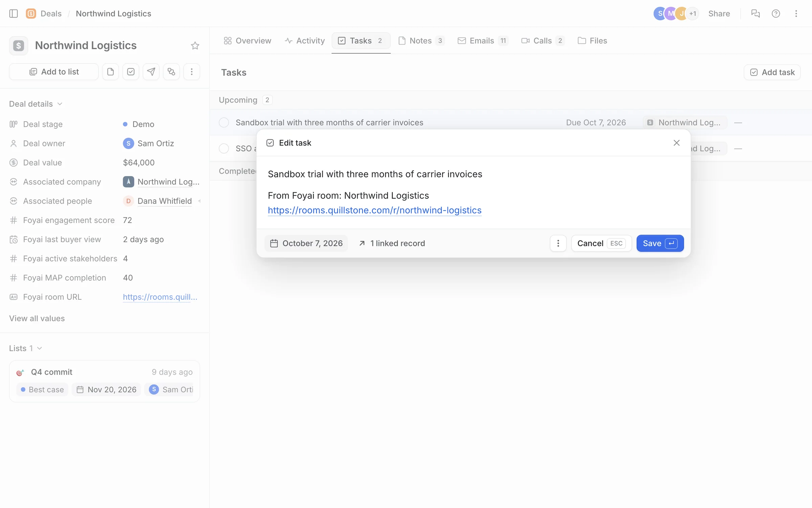
Task: Open the Q4 commit list card
Action: 105,381
